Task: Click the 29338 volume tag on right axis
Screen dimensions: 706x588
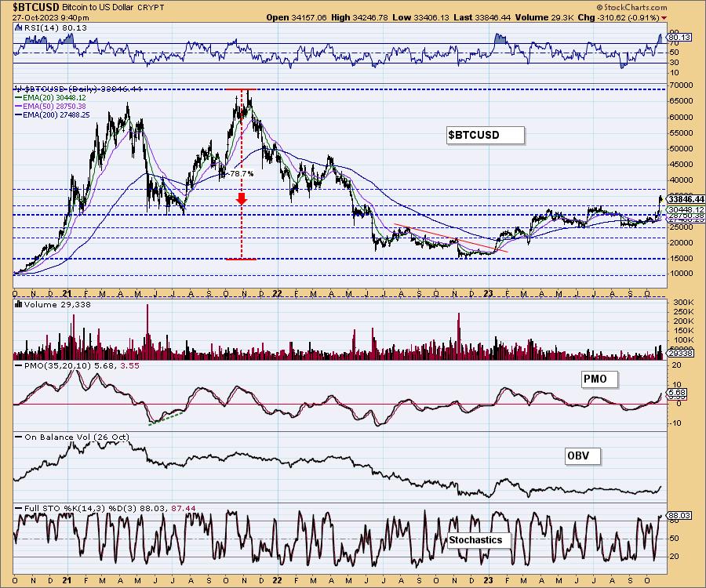Action: click(x=679, y=354)
